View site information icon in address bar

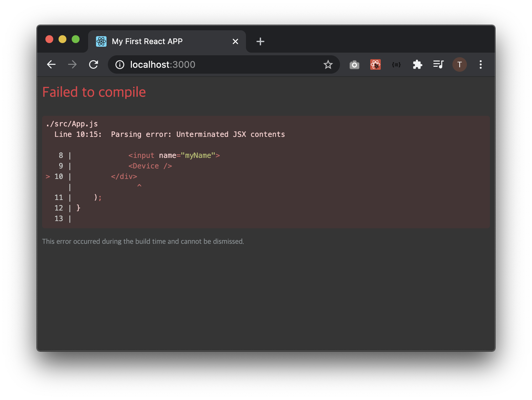click(120, 65)
